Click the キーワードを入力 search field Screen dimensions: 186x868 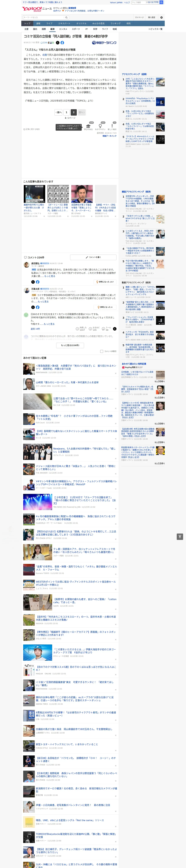coord(44,18)
